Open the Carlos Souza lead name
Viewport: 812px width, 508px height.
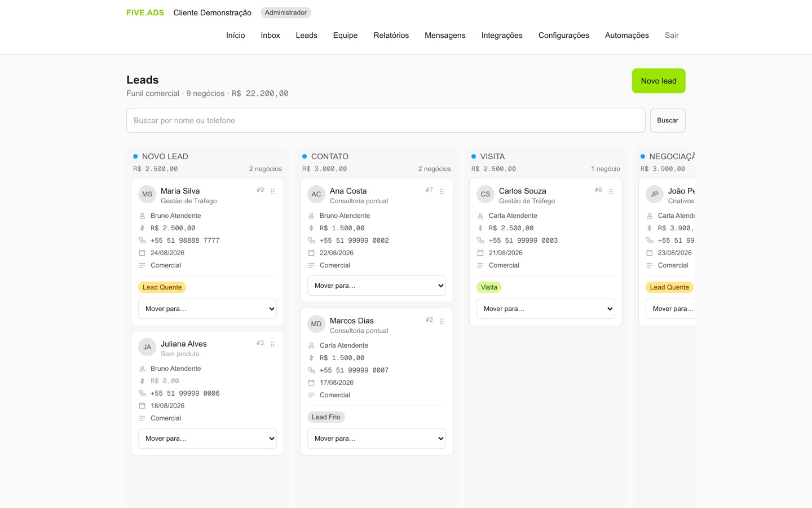click(523, 191)
